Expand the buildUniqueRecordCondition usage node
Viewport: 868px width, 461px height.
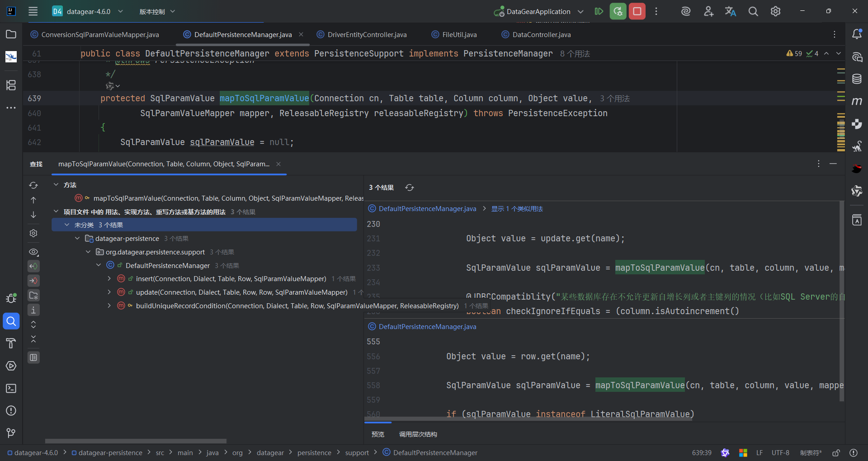pyautogui.click(x=109, y=306)
